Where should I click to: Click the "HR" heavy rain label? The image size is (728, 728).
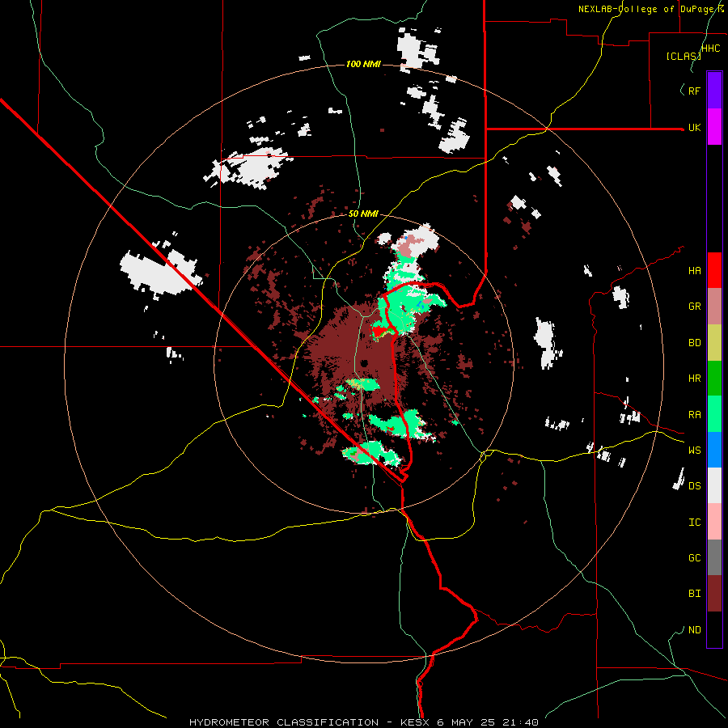[x=694, y=379]
